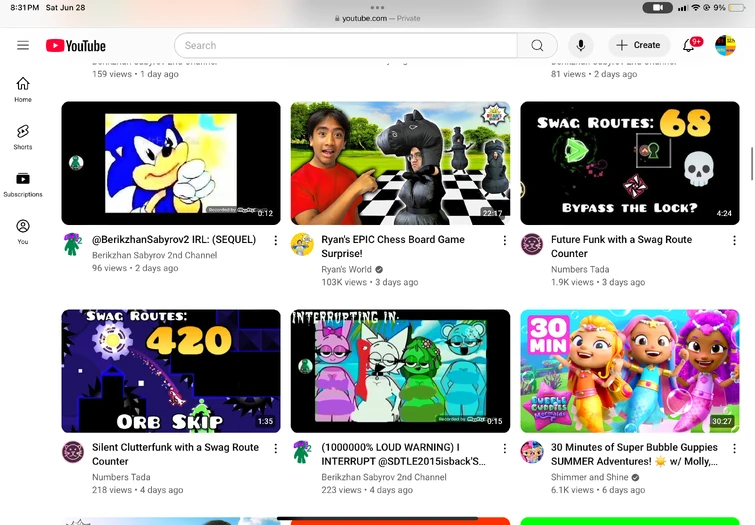The width and height of the screenshot is (755, 525).
Task: Open Subscriptions in sidebar
Action: point(23,185)
